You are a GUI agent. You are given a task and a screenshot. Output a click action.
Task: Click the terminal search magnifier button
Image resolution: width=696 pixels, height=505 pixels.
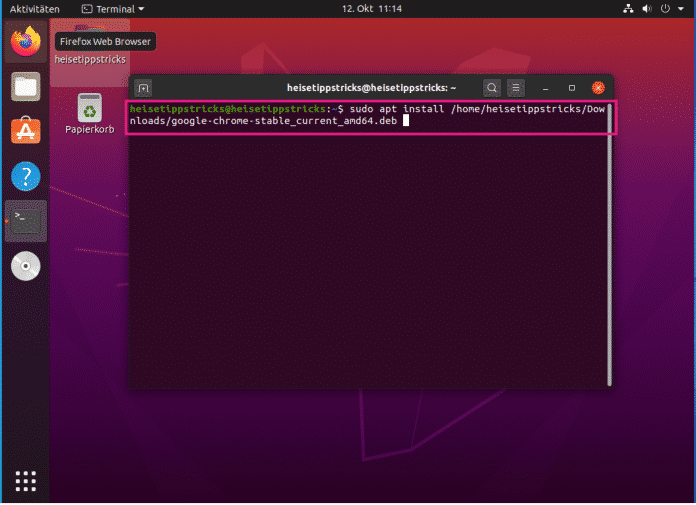[x=491, y=88]
